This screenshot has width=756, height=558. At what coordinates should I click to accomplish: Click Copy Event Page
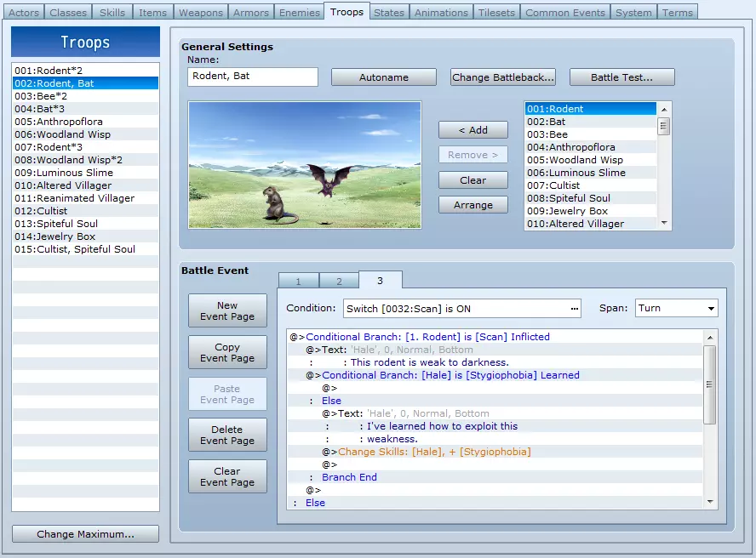[x=227, y=352]
